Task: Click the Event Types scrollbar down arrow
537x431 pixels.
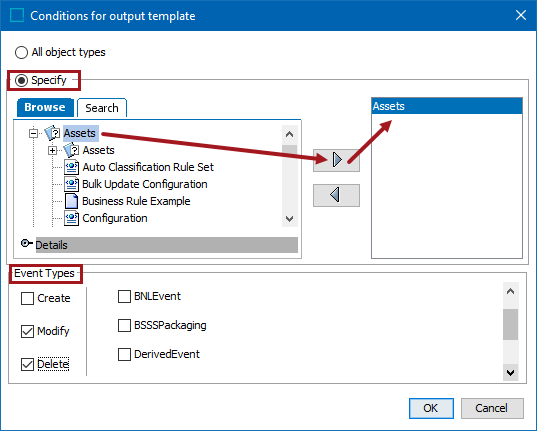Action: point(511,373)
